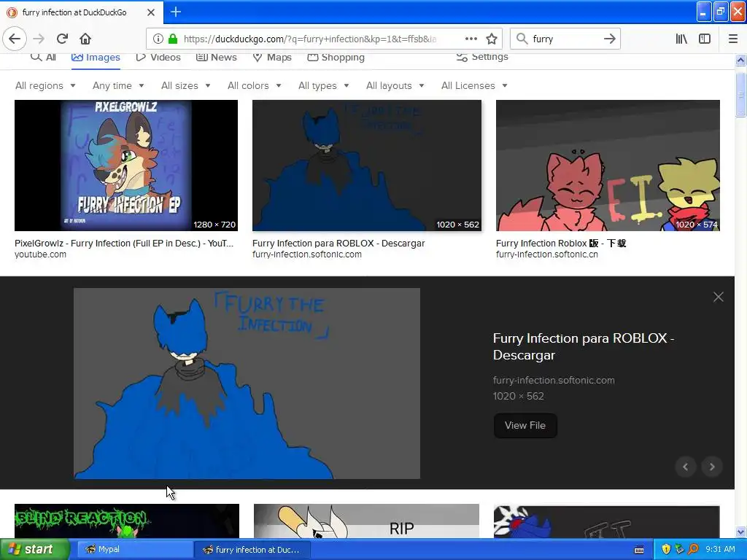Expand the All types filter
The height and width of the screenshot is (560, 747).
click(x=324, y=86)
